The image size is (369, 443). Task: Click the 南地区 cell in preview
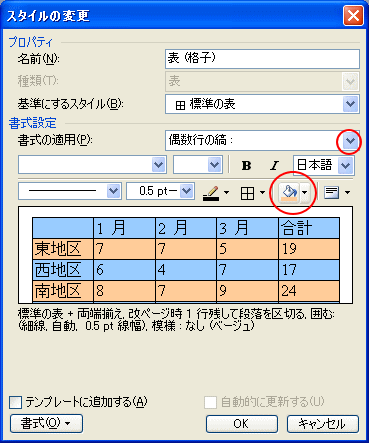(63, 291)
